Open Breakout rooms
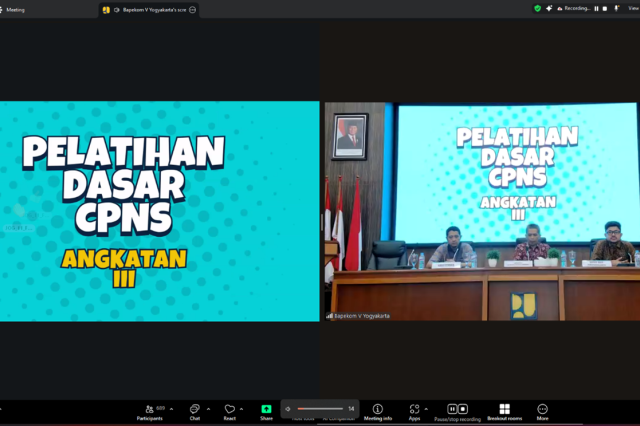Screen dimensions: 640x426 click(504, 412)
